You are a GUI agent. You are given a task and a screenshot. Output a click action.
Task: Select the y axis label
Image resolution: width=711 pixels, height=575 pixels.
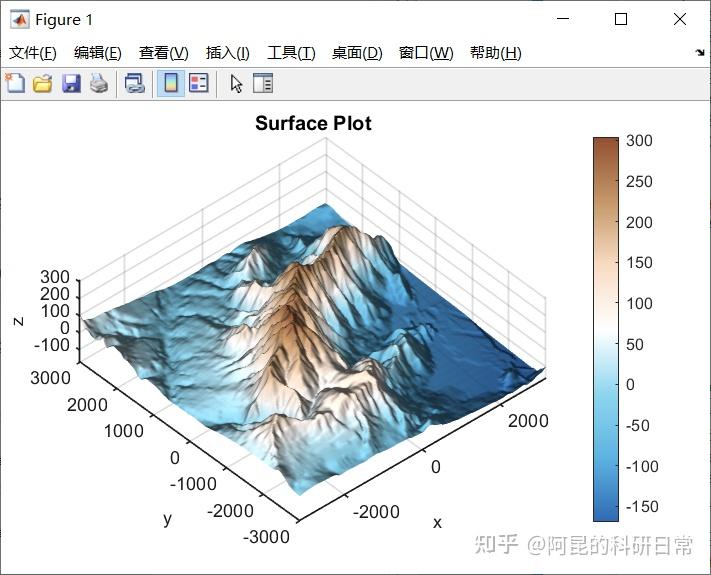point(168,519)
